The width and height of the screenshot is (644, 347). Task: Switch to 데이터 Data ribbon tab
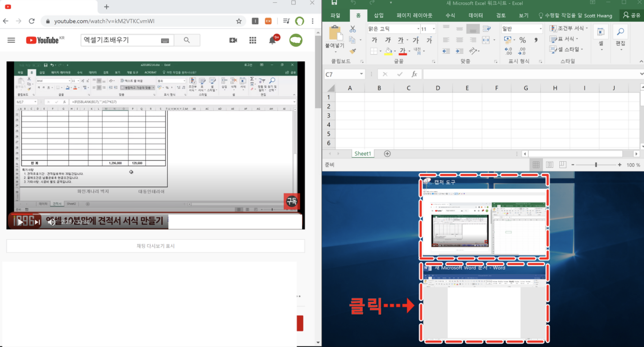point(475,16)
